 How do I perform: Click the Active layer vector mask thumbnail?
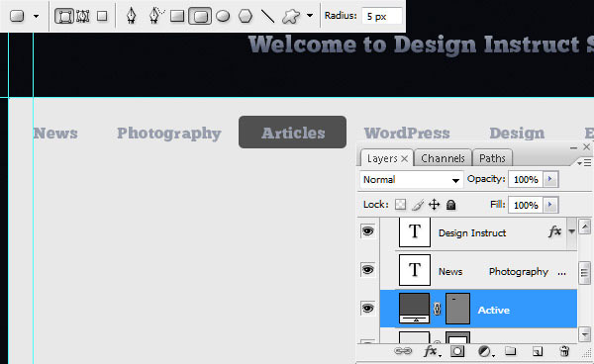[458, 309]
